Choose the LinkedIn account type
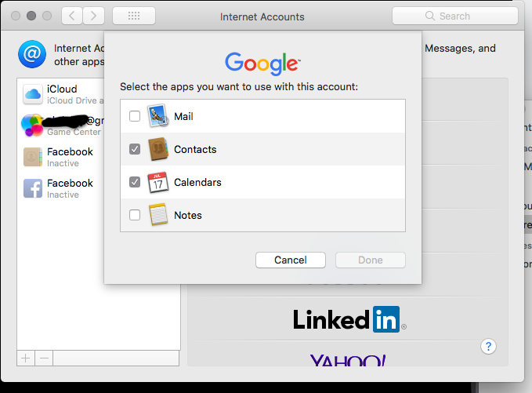 [x=348, y=319]
